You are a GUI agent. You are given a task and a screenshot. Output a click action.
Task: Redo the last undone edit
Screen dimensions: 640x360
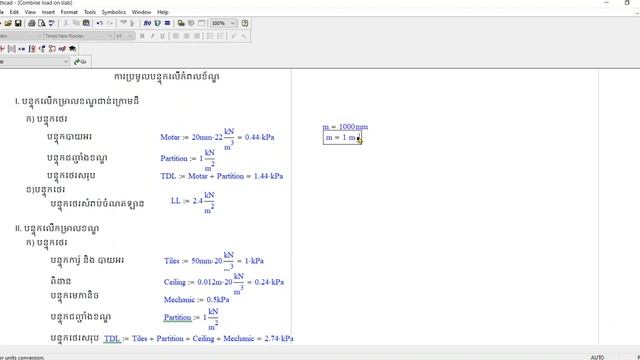coord(110,23)
